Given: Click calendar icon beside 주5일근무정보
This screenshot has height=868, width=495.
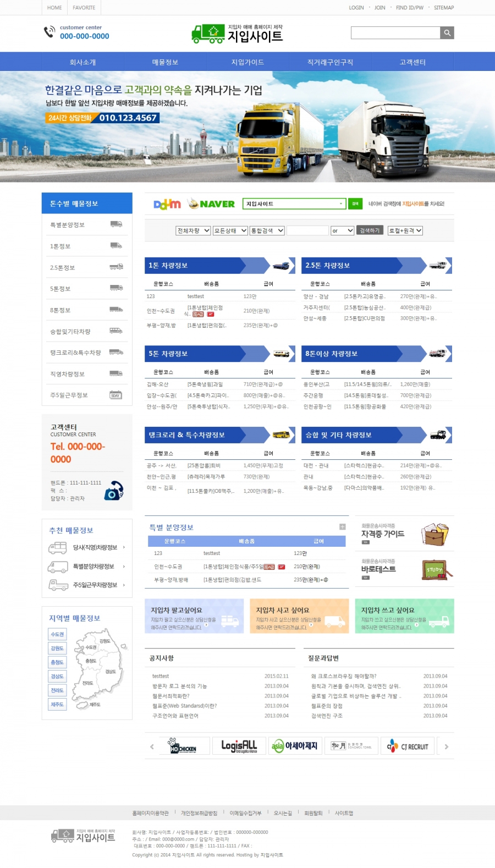Looking at the screenshot, I should [116, 395].
